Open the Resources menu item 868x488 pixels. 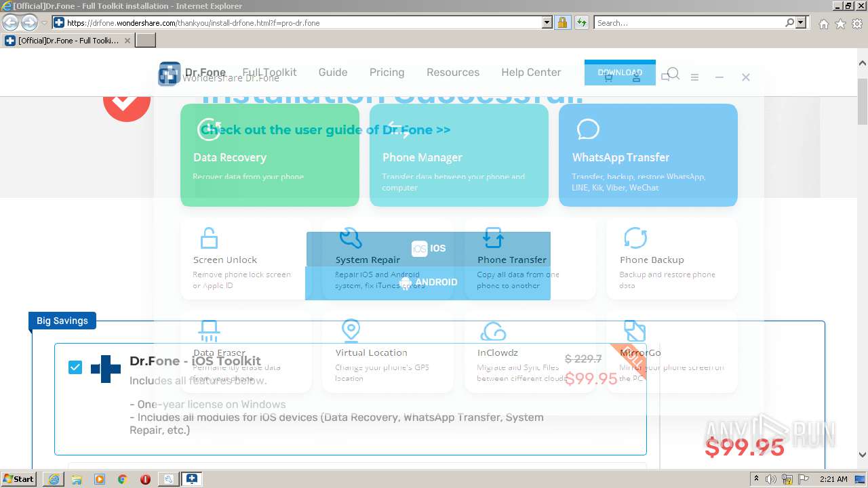pyautogui.click(x=453, y=73)
